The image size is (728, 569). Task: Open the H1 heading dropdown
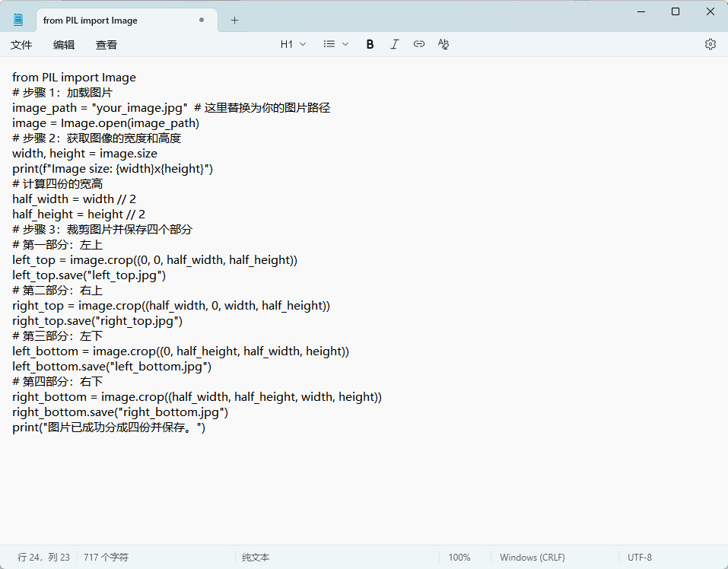(x=293, y=44)
